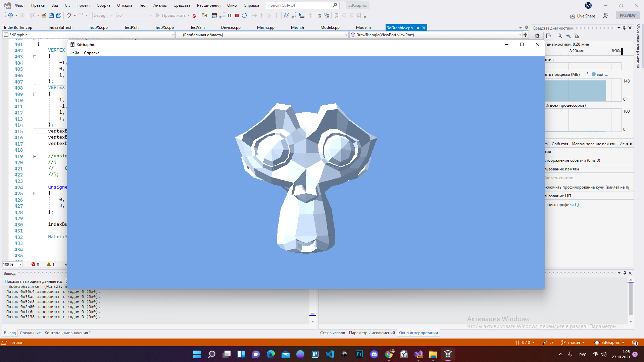
Task: Toggle a bookmark on current line
Action: (337, 15)
